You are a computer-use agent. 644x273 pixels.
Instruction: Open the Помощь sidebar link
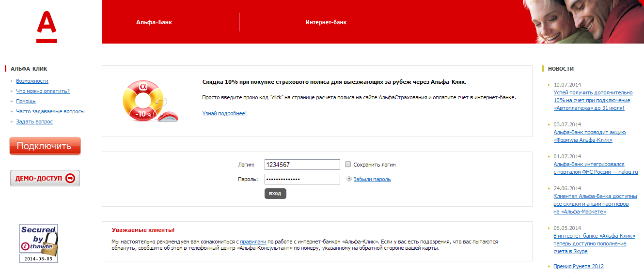[26, 101]
